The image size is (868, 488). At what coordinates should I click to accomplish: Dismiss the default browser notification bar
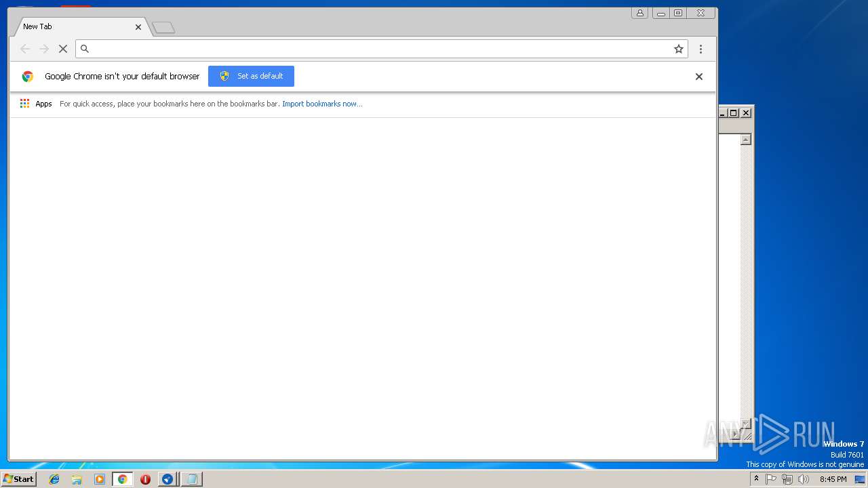coord(699,77)
